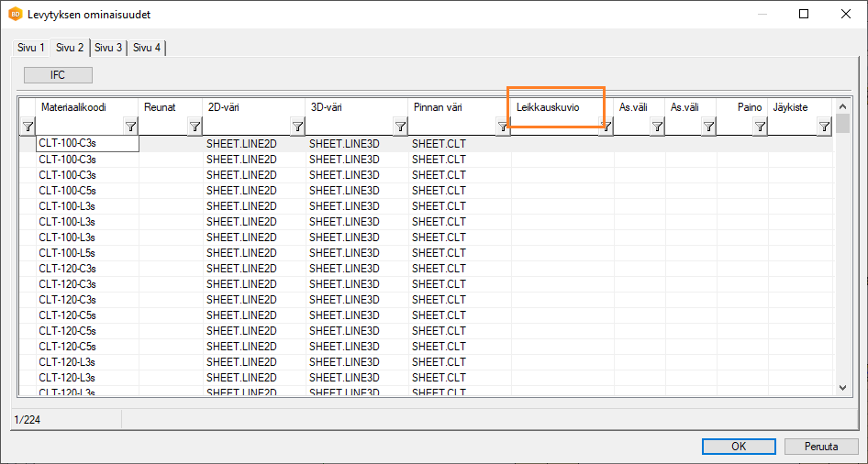Click the Reunat column filter icon
The width and height of the screenshot is (868, 464).
pos(195,127)
